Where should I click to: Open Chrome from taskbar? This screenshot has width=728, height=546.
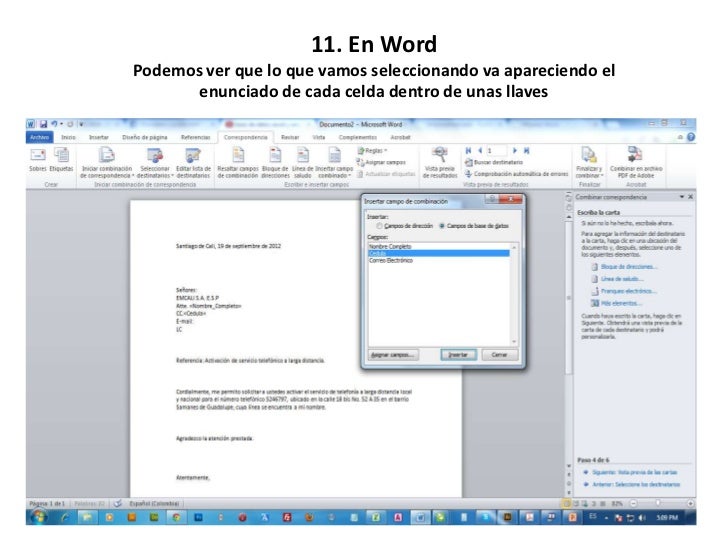(x=176, y=517)
